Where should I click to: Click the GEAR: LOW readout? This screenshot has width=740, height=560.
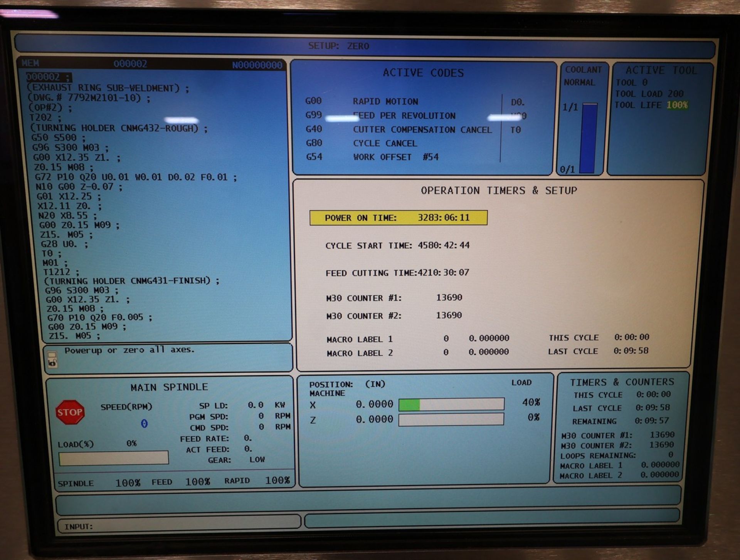pyautogui.click(x=236, y=460)
